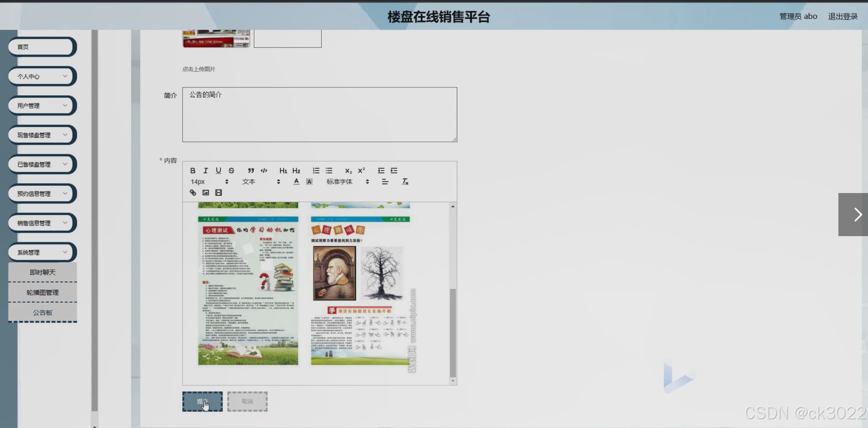
Task: Expand the 个人中心 menu
Action: pyautogui.click(x=42, y=76)
